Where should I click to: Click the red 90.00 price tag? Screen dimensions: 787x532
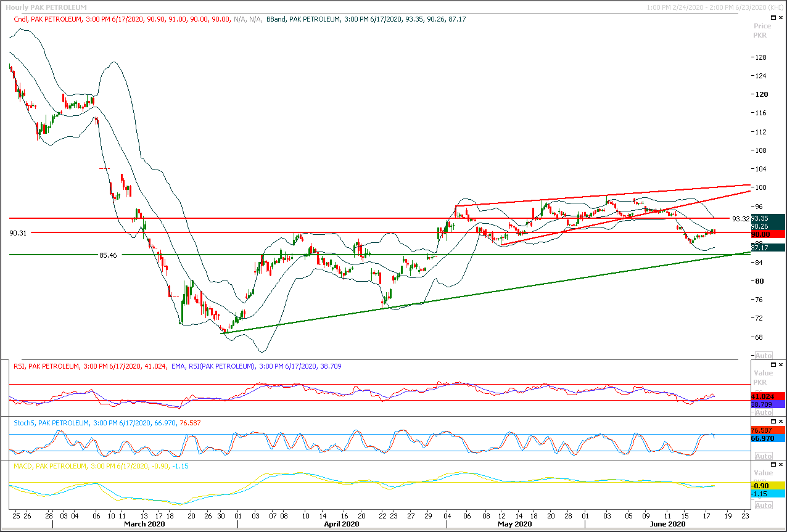[x=768, y=234]
